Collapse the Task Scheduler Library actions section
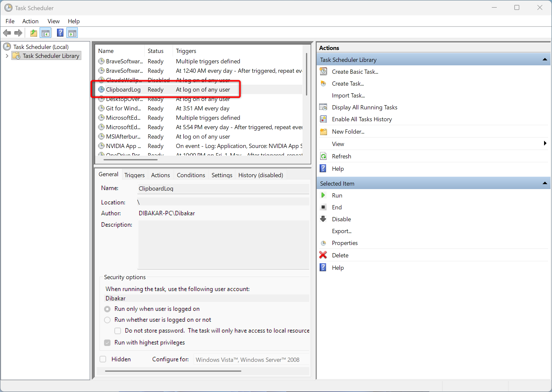The height and width of the screenshot is (392, 552). click(545, 59)
